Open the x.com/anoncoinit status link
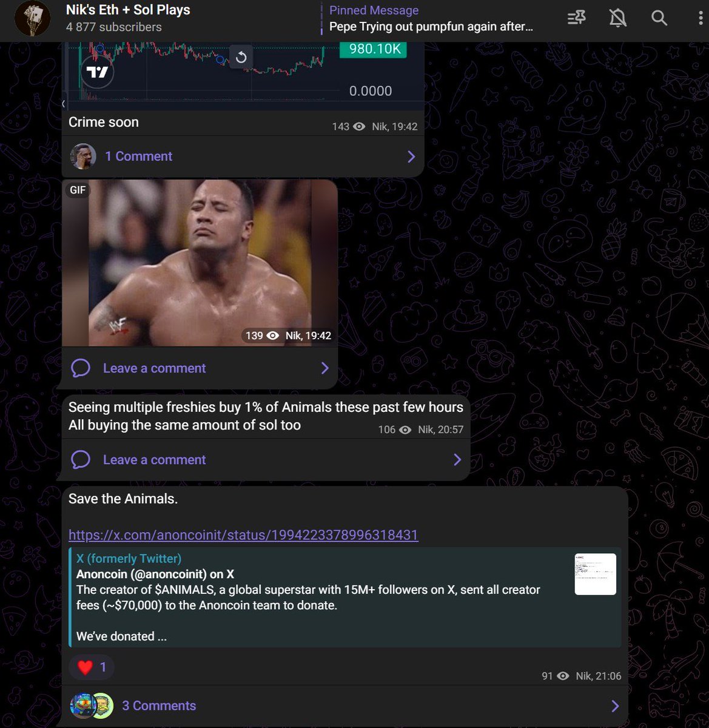Image resolution: width=709 pixels, height=728 pixels. [243, 535]
